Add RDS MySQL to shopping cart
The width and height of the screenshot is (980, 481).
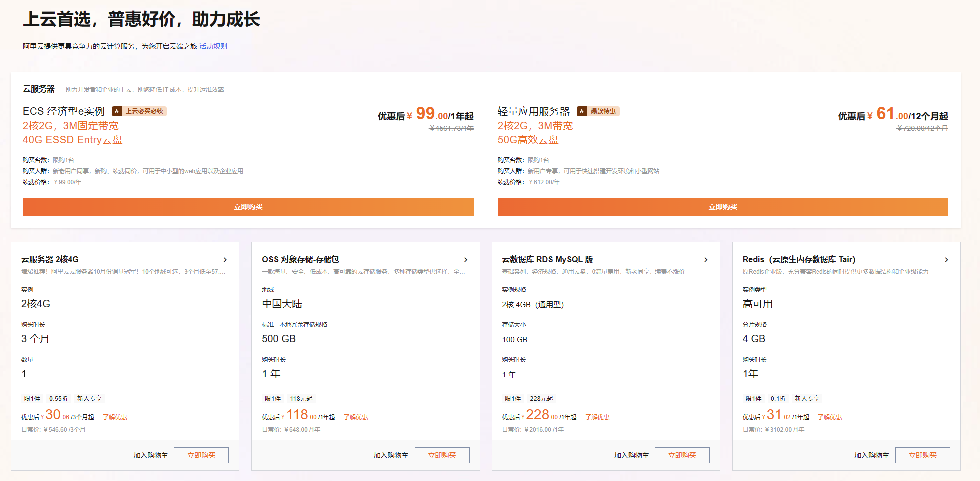point(631,455)
